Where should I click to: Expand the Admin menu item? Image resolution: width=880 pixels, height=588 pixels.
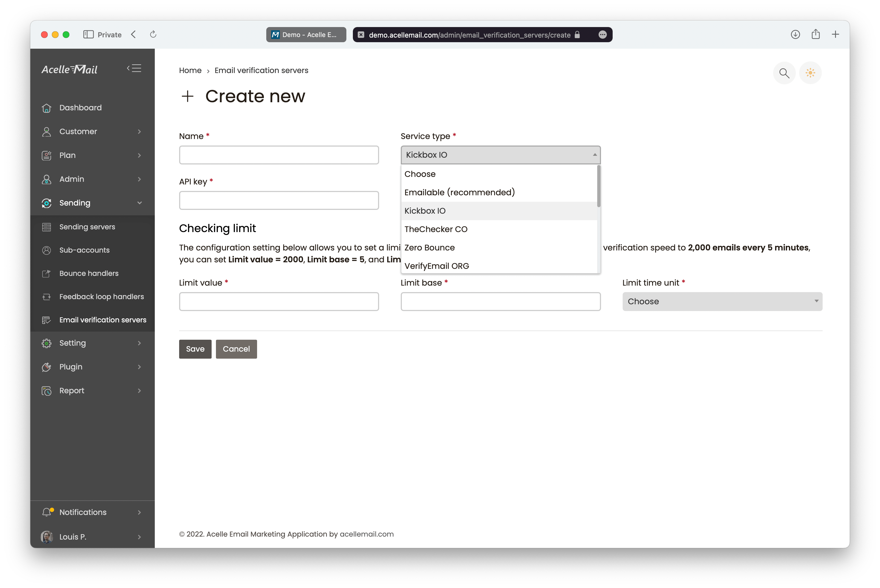coord(92,179)
